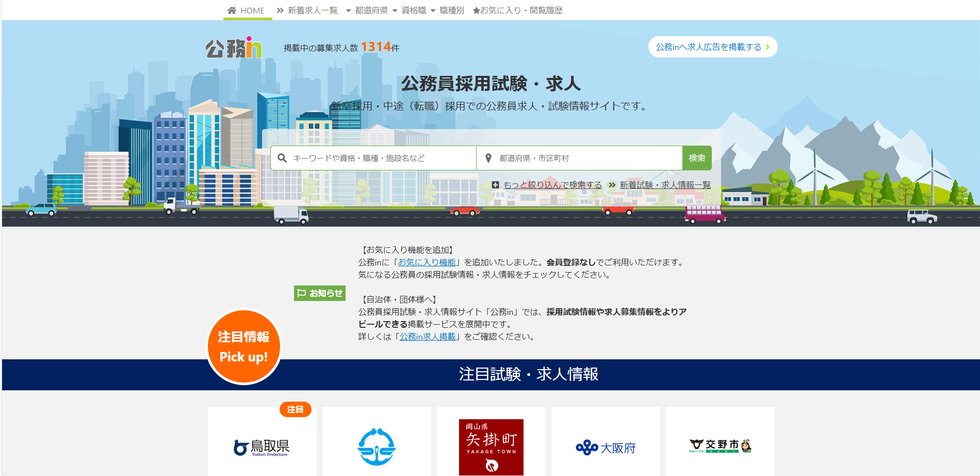Click the magnifying glass search icon
The image size is (980, 476).
click(x=282, y=158)
